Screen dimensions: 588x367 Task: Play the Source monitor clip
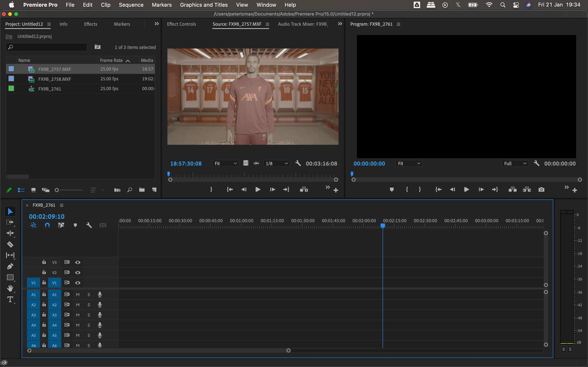tap(258, 190)
